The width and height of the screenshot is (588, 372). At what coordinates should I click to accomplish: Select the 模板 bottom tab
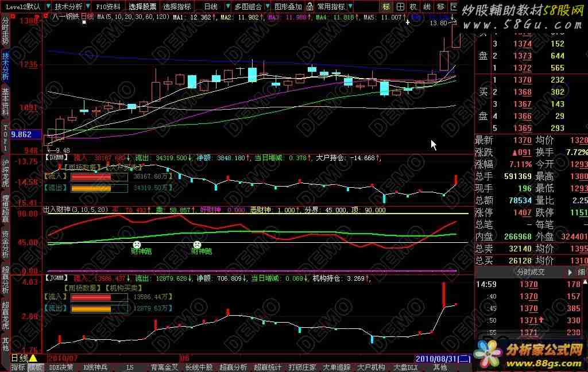point(36,367)
